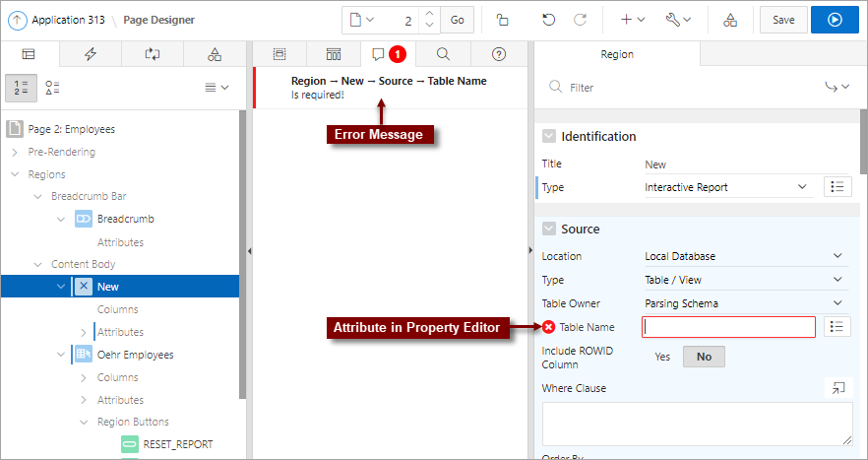Collapse the right pane splitter handle
Screen dimensions: 868x460
pos(530,251)
